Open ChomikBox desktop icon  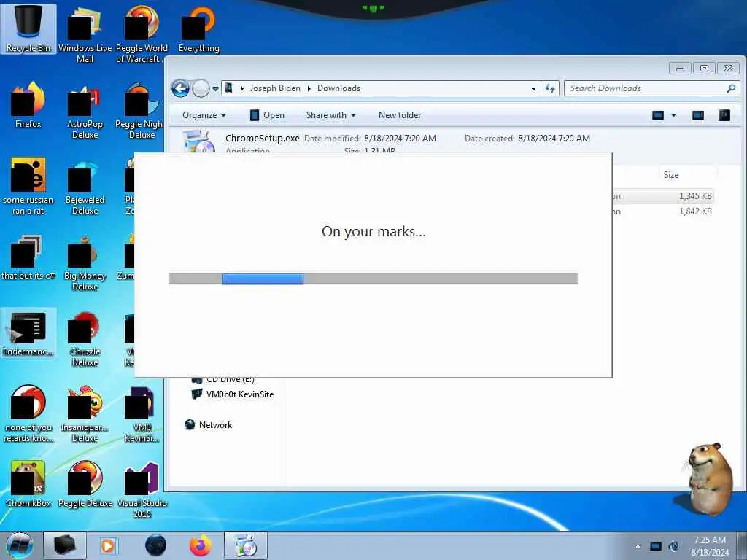point(28,484)
